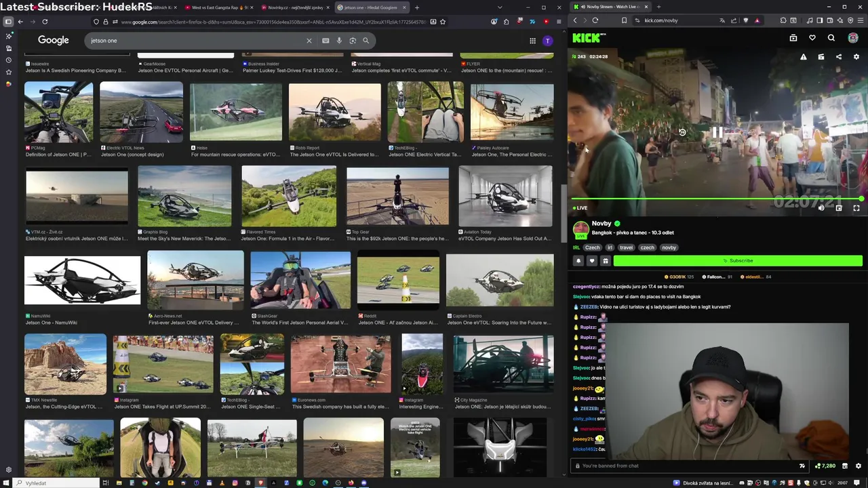
Task: Open the NamuWiki Jetson One image
Action: pyautogui.click(x=82, y=280)
